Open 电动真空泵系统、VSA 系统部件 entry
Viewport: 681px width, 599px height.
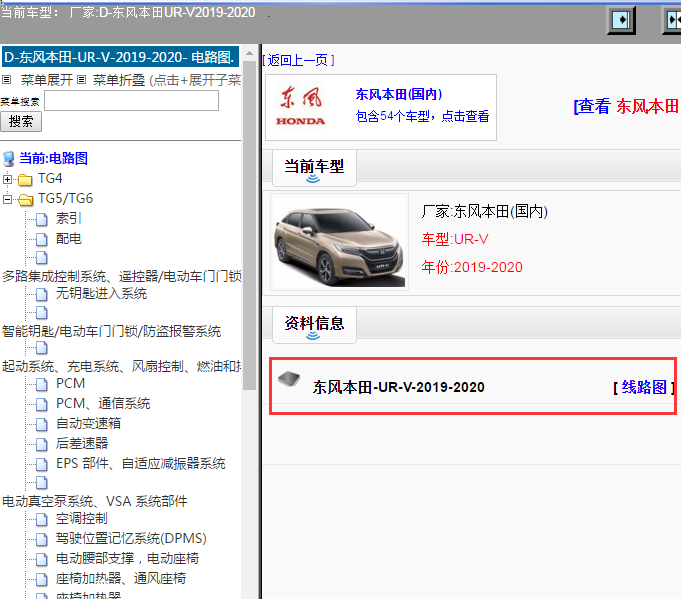95,501
